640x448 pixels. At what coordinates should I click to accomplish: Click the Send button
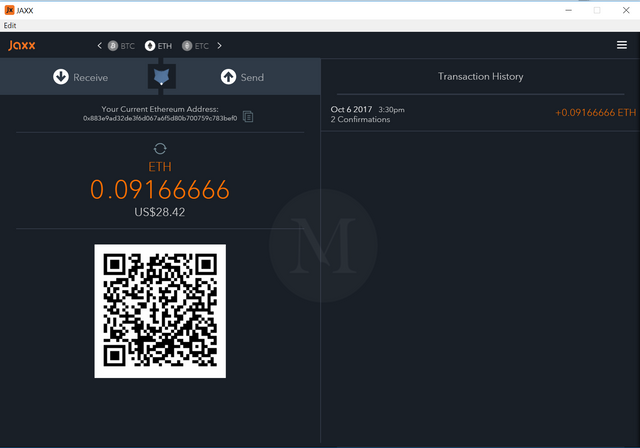pyautogui.click(x=242, y=77)
